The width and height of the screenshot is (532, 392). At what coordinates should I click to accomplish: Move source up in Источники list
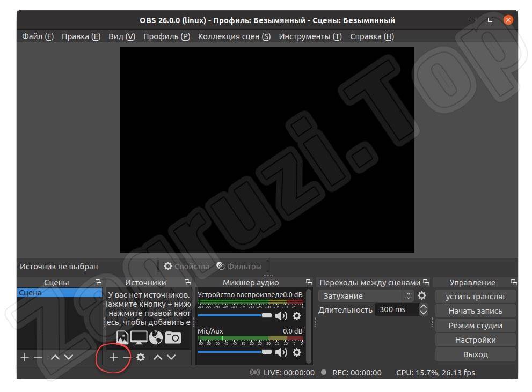pos(157,357)
